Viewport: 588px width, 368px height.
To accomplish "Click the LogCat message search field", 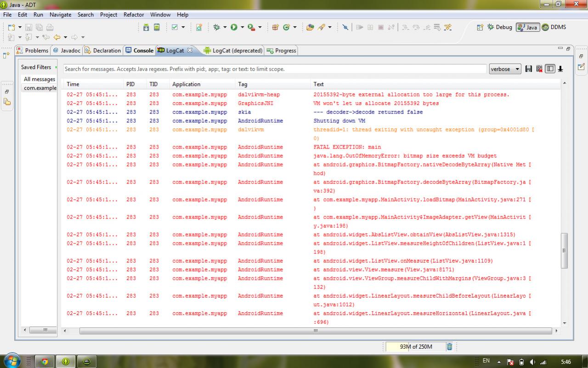I will click(x=274, y=69).
